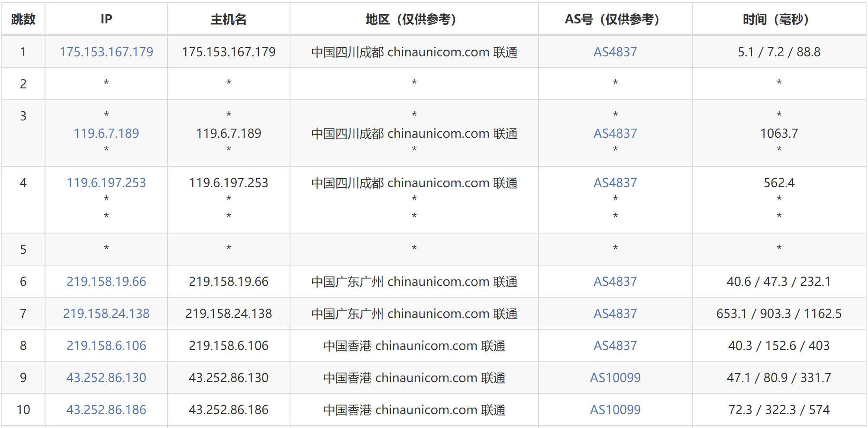Click AS4837 link in hop 3 row
Screen dimensions: 868x428
point(615,133)
